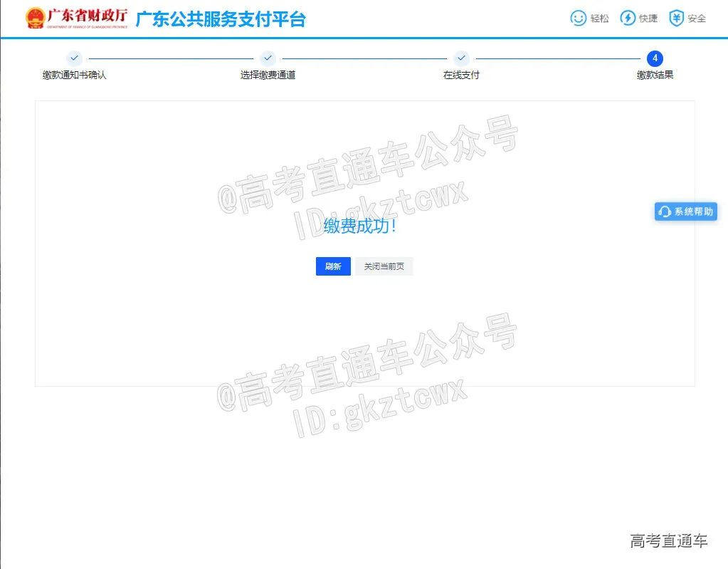This screenshot has height=569, width=728.
Task: Go to the 在线支付 step label
Action: pyautogui.click(x=461, y=75)
